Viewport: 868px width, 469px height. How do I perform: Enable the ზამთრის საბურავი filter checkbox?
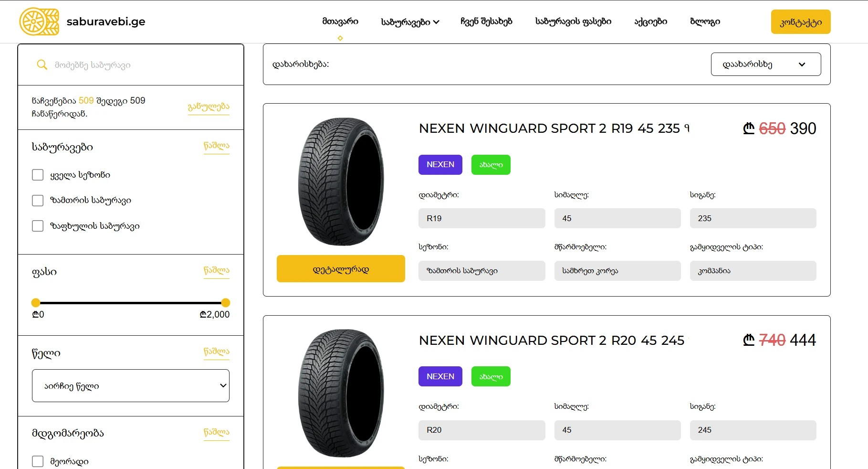(38, 200)
